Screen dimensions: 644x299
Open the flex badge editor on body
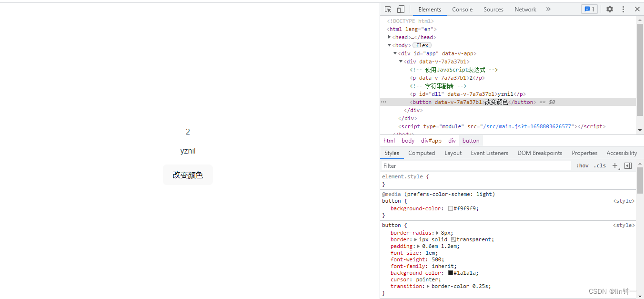(x=422, y=45)
